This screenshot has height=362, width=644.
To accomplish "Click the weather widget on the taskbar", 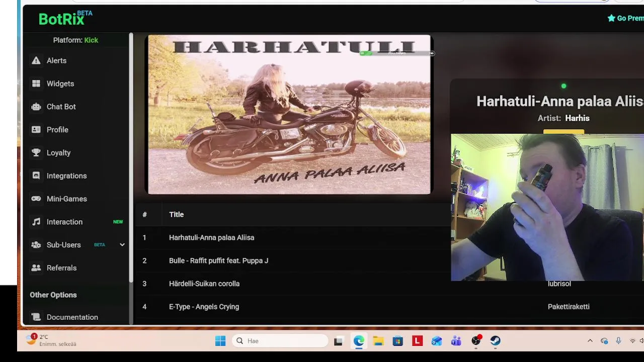I will 52,340.
